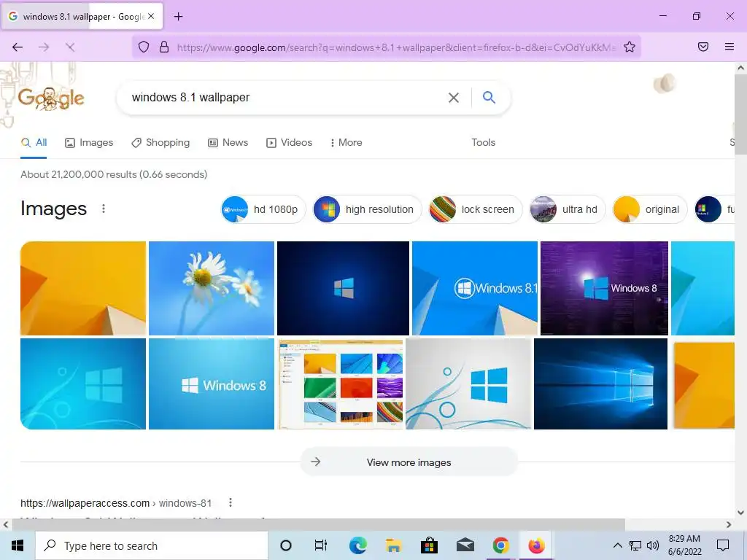This screenshot has width=747, height=560.
Task: Bookmark this page with the star icon
Action: coord(630,47)
